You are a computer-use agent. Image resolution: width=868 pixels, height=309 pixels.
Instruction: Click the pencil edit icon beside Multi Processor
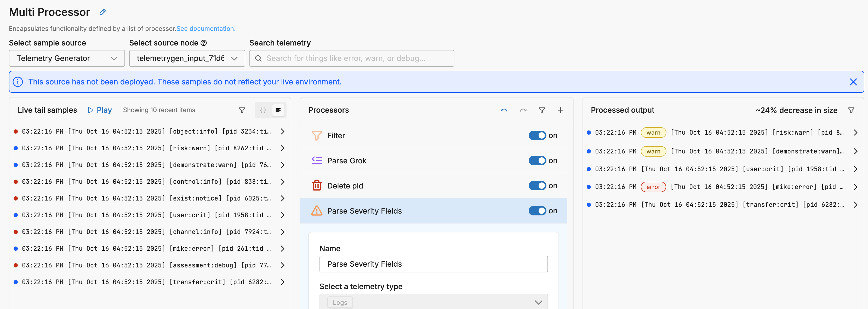pos(103,12)
